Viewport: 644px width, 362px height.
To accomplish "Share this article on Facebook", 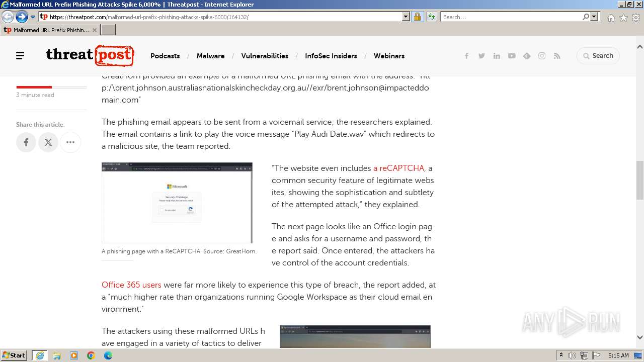I will 26,142.
